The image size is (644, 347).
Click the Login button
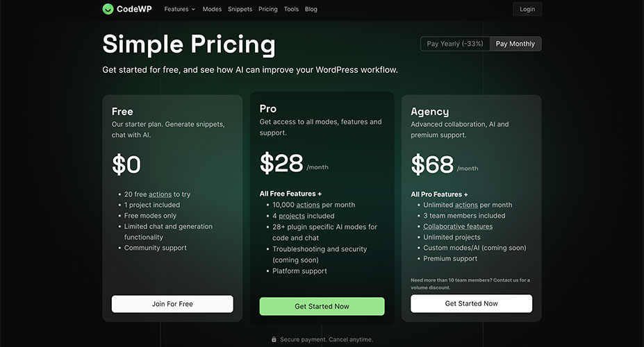click(527, 9)
